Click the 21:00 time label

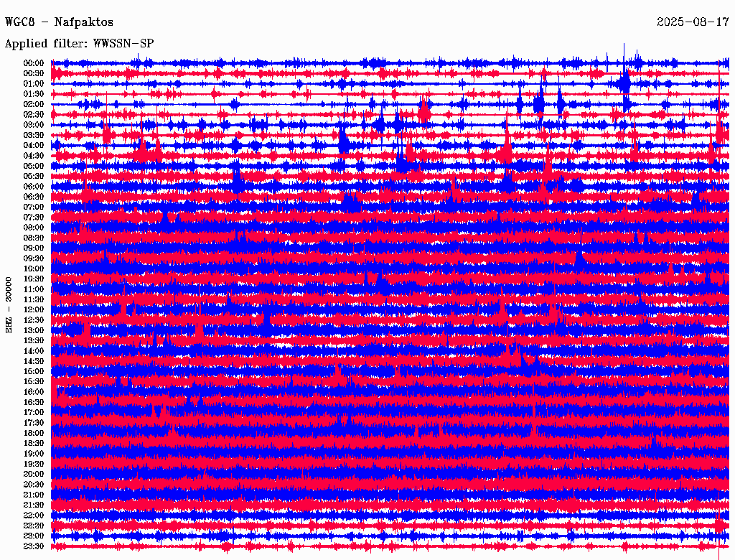click(34, 495)
